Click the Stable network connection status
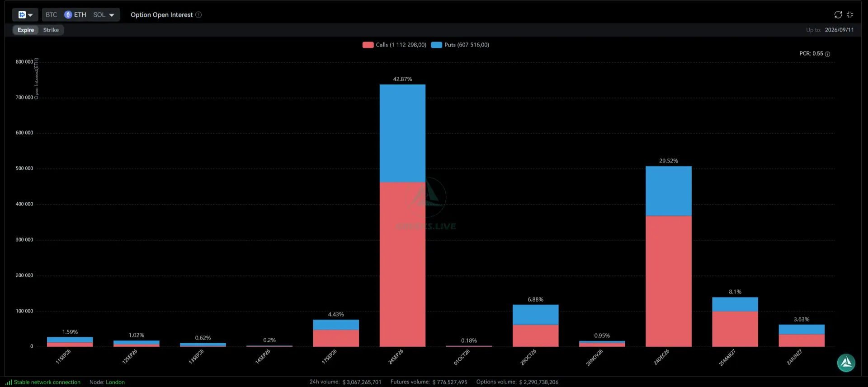This screenshot has height=387, width=868. click(47, 382)
